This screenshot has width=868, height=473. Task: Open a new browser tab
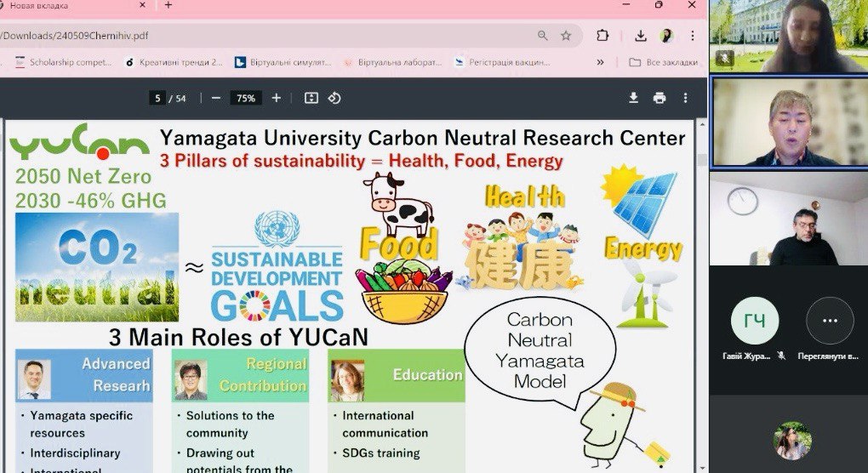tap(168, 5)
